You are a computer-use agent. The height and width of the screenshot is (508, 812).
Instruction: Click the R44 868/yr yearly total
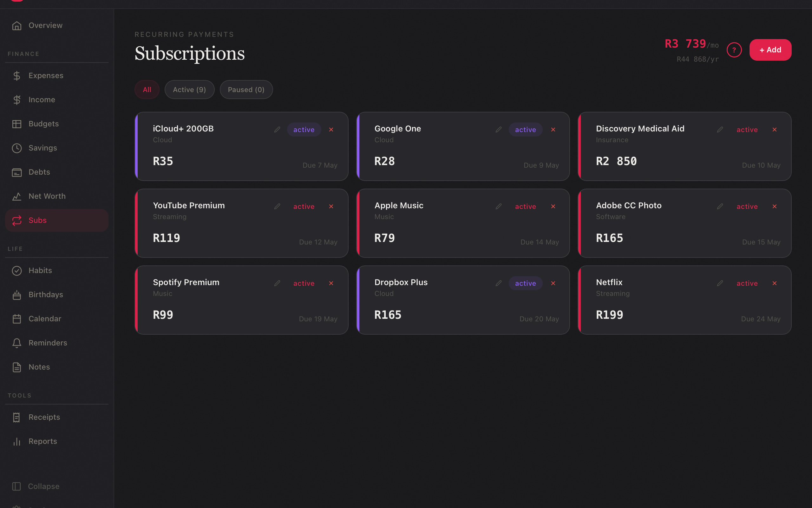[697, 59]
